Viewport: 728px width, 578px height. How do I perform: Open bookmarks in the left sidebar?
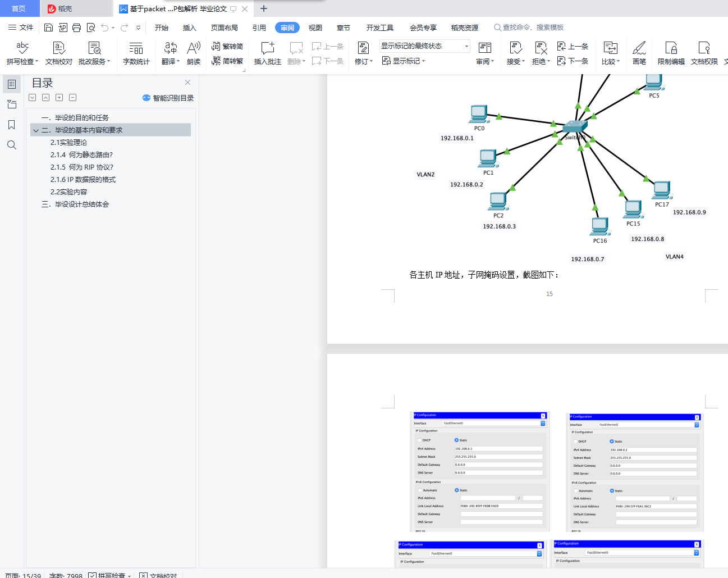(12, 125)
